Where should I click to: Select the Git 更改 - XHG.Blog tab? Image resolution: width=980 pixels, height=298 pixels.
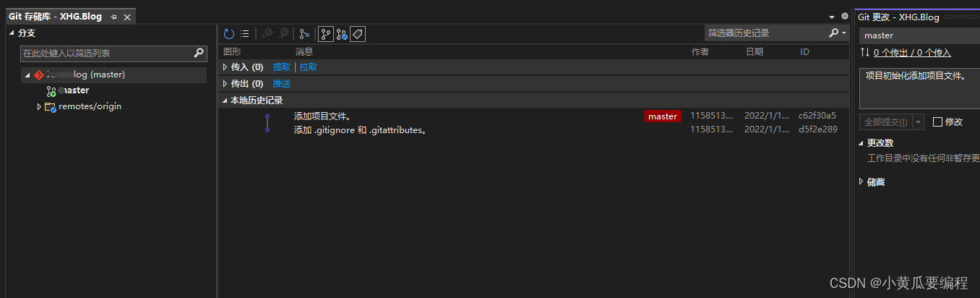click(898, 17)
